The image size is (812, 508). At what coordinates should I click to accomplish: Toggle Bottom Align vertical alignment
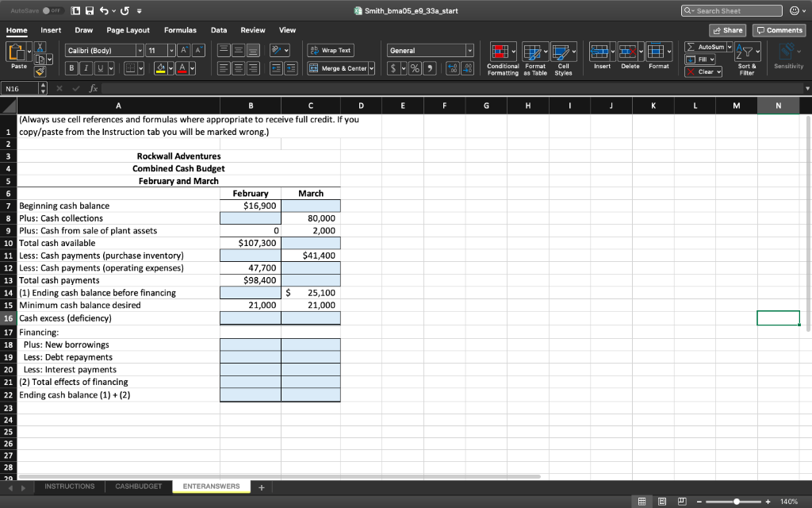pos(253,50)
